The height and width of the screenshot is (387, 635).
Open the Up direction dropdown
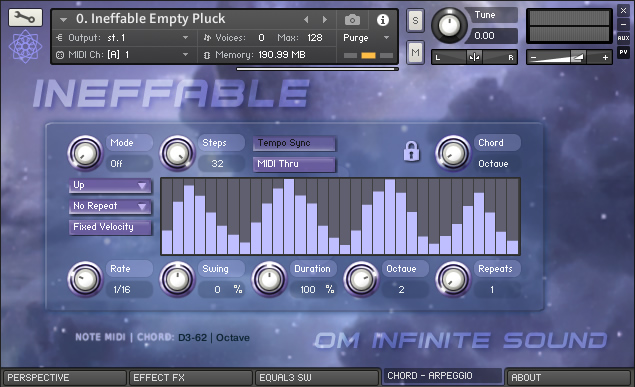110,185
